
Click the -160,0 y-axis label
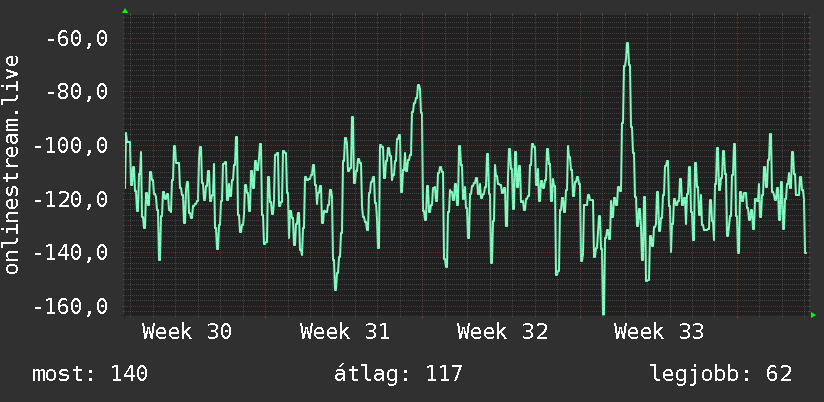pyautogui.click(x=70, y=306)
